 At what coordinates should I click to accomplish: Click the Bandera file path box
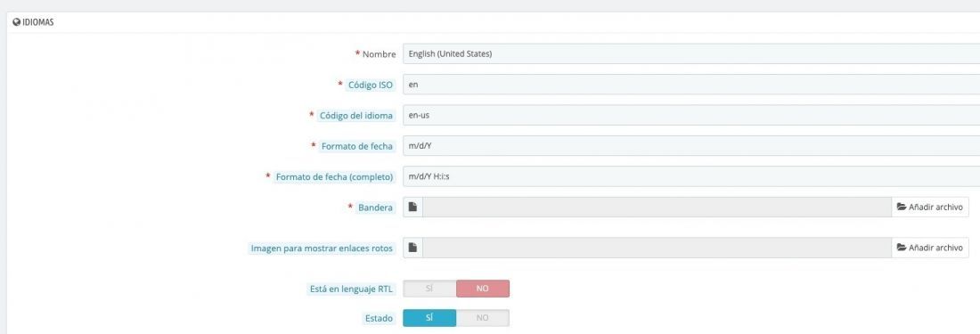pos(657,208)
